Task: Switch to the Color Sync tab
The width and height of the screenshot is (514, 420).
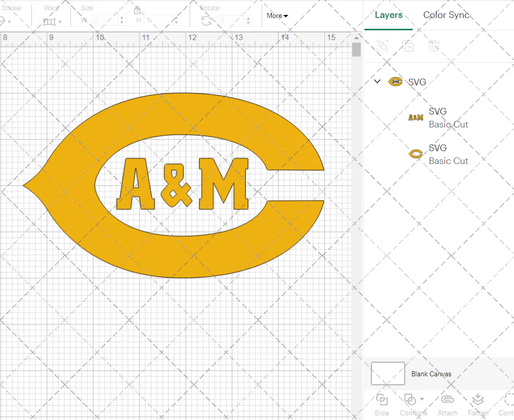Action: [446, 15]
